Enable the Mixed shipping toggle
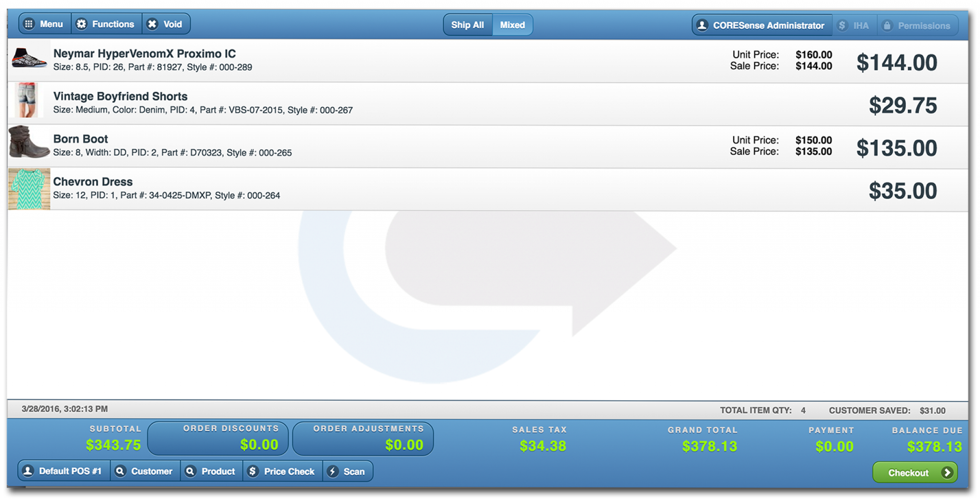The width and height of the screenshot is (980, 499). point(512,25)
